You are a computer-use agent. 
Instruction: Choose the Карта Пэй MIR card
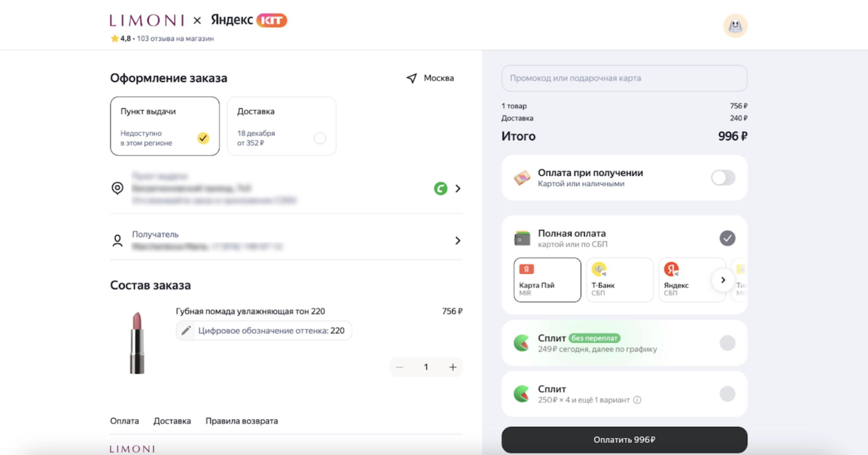point(547,280)
